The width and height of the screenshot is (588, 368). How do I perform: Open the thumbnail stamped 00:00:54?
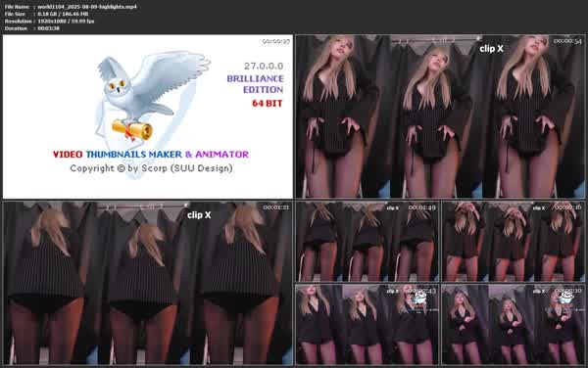(440, 116)
